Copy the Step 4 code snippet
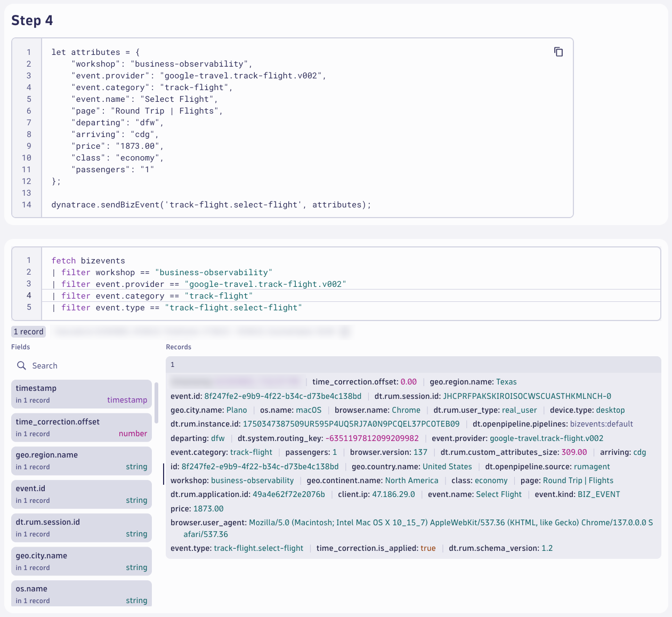This screenshot has height=617, width=672. (558, 52)
